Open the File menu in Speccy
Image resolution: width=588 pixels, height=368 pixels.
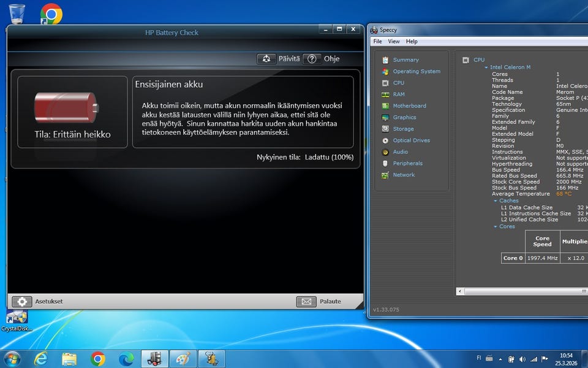[377, 42]
